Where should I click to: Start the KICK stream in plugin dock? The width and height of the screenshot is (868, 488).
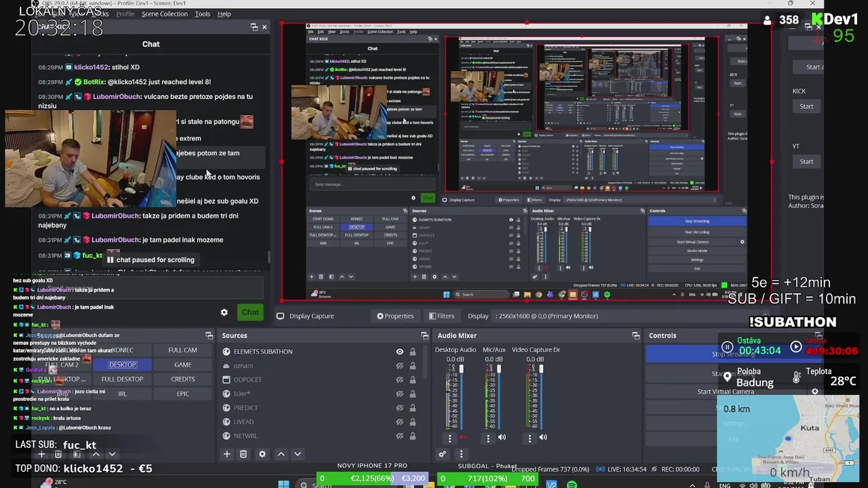click(x=806, y=106)
